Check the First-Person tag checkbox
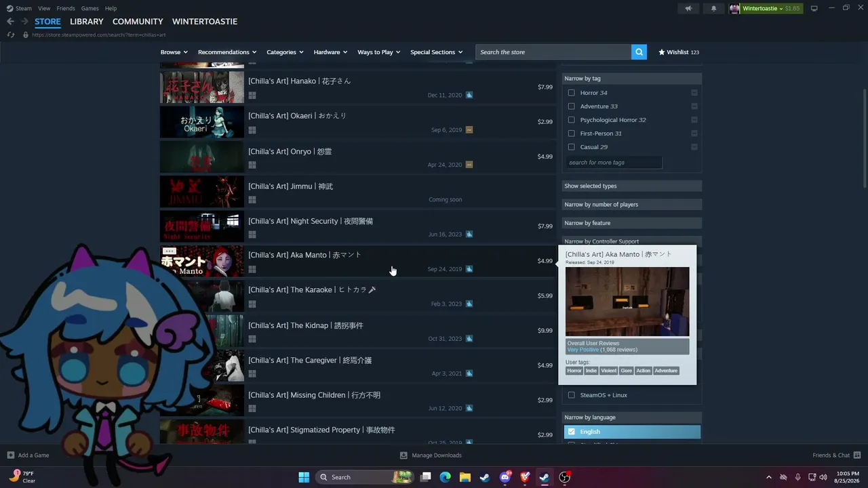 pos(572,134)
